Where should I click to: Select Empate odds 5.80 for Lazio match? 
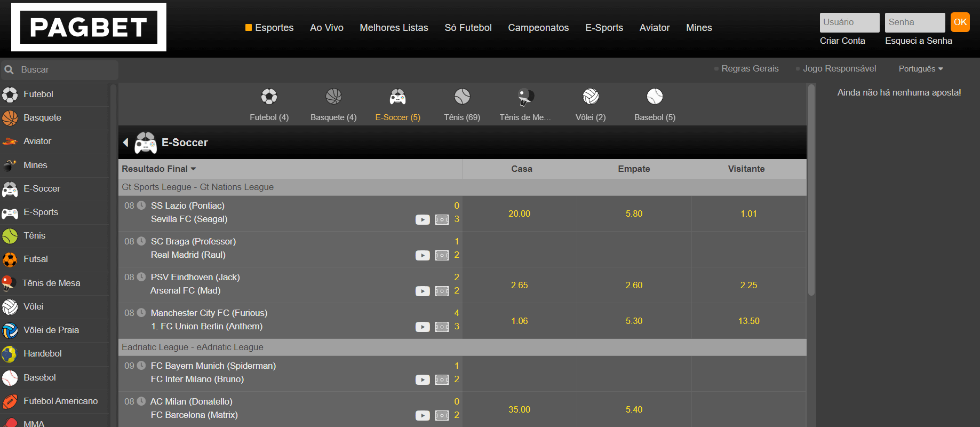tap(634, 213)
